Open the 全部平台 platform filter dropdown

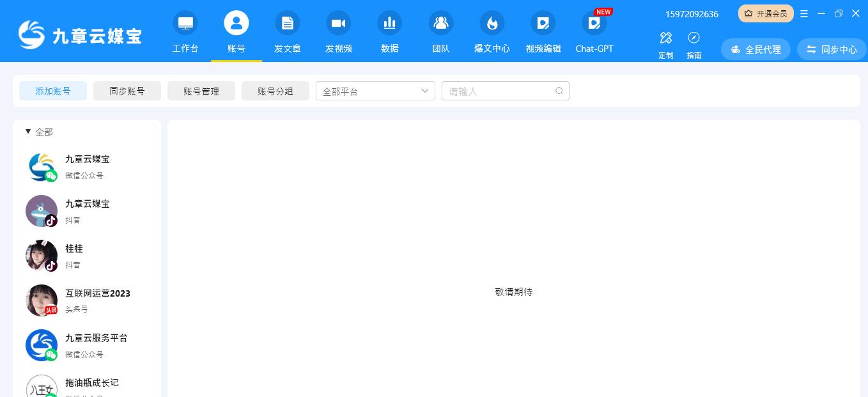pyautogui.click(x=375, y=91)
